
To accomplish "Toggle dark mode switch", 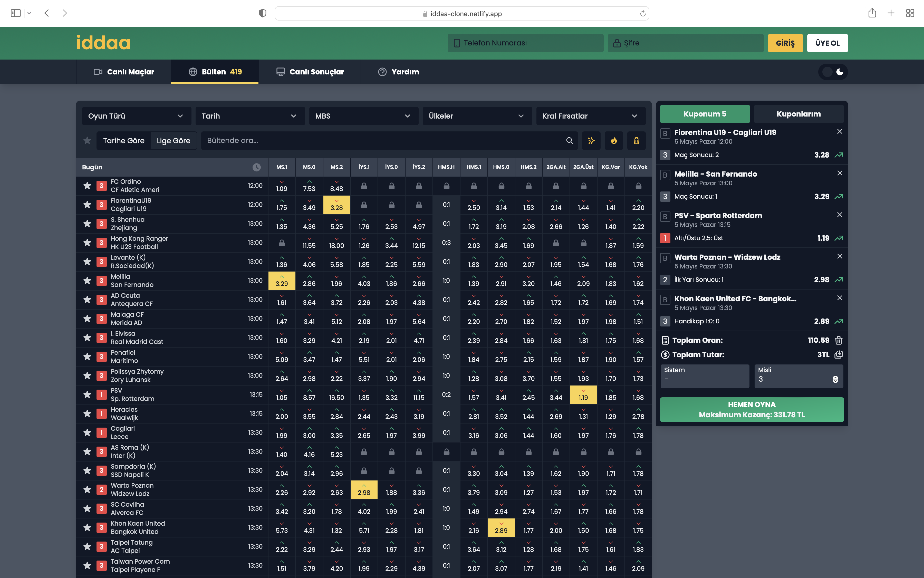I will 833,72.
